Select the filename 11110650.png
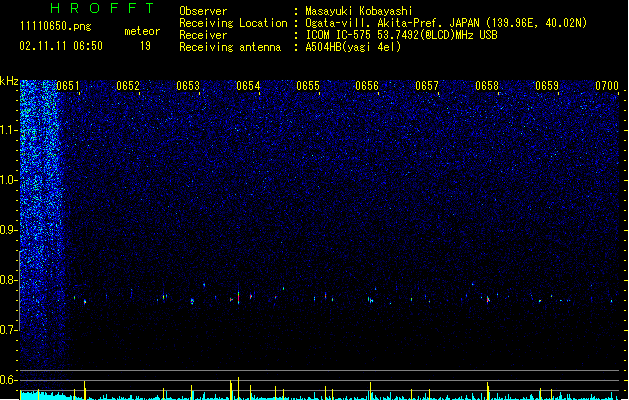The width and height of the screenshot is (629, 400). tap(55, 26)
